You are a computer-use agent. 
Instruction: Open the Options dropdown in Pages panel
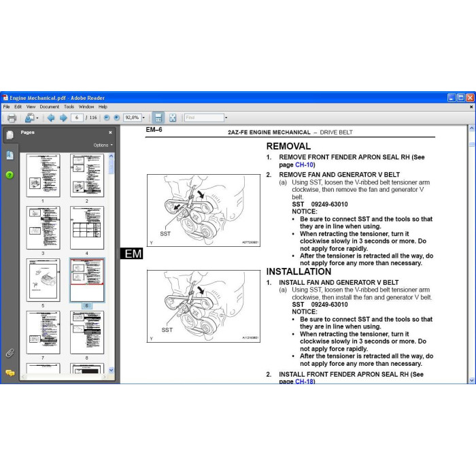[103, 145]
